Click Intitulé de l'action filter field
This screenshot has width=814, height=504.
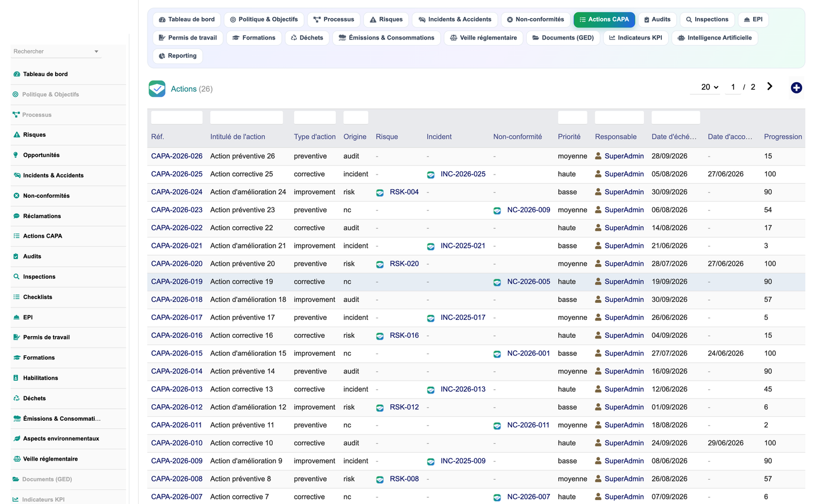(x=247, y=117)
